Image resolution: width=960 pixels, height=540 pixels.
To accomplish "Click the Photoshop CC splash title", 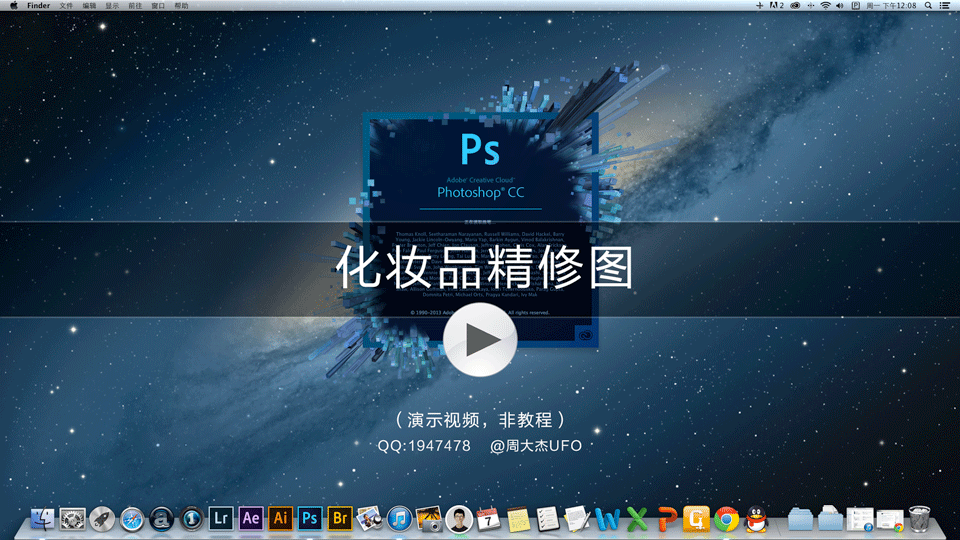I will pyautogui.click(x=481, y=192).
